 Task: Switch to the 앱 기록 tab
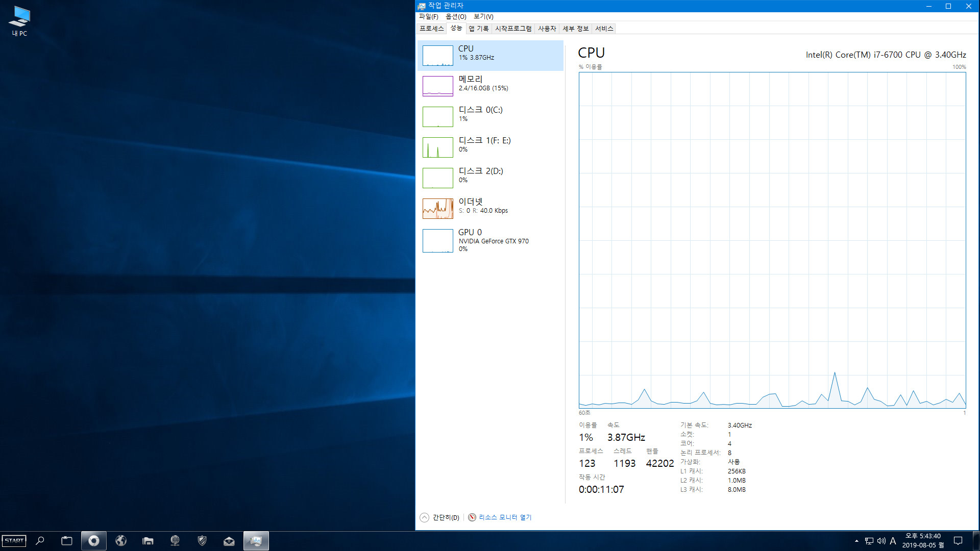pos(479,29)
